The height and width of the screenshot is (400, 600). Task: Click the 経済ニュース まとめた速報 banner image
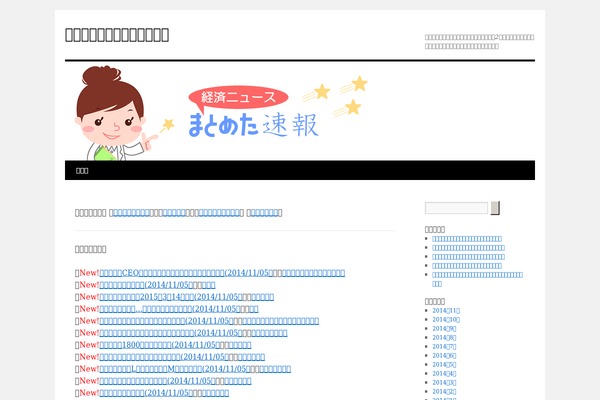point(300,111)
